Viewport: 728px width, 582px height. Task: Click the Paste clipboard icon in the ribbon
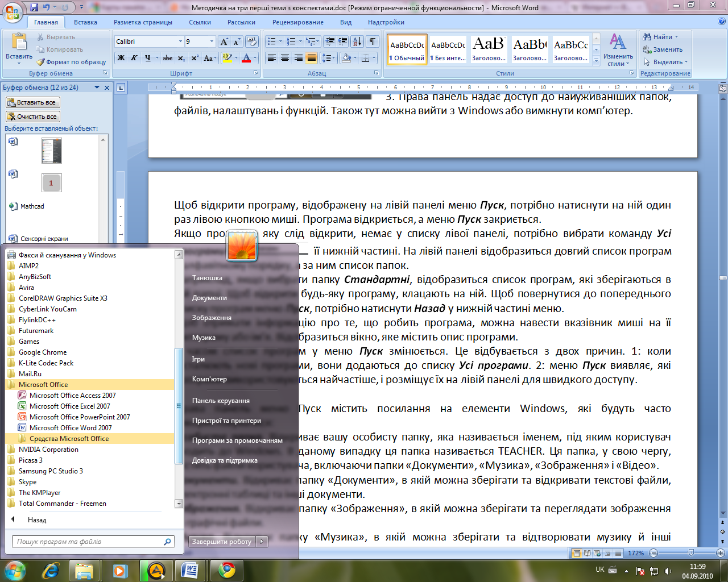[x=19, y=41]
